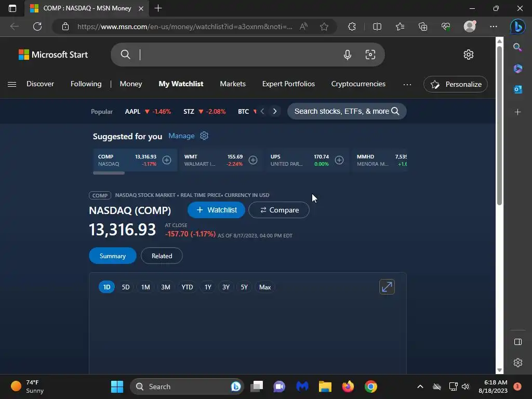Select the 3Y chart range
Image resolution: width=532 pixels, height=399 pixels.
pyautogui.click(x=226, y=287)
